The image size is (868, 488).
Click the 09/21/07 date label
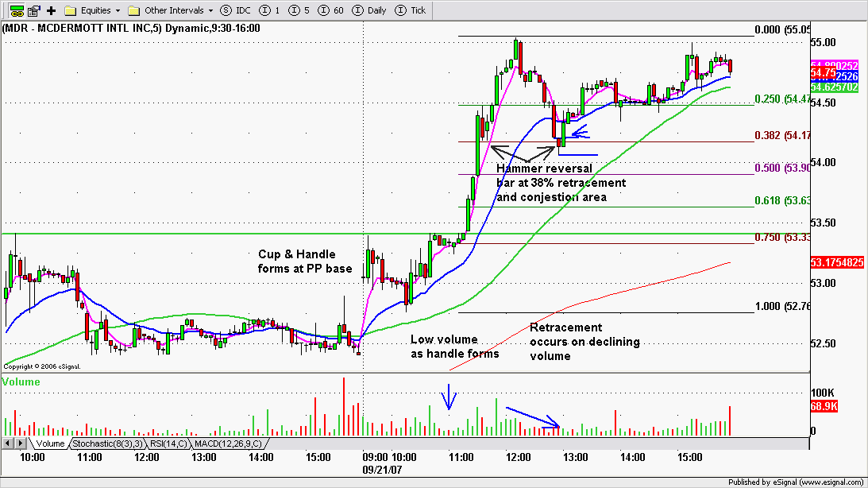pyautogui.click(x=382, y=470)
